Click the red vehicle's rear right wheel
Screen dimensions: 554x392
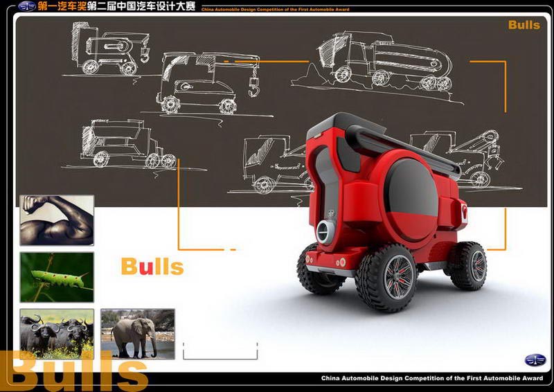(470, 265)
